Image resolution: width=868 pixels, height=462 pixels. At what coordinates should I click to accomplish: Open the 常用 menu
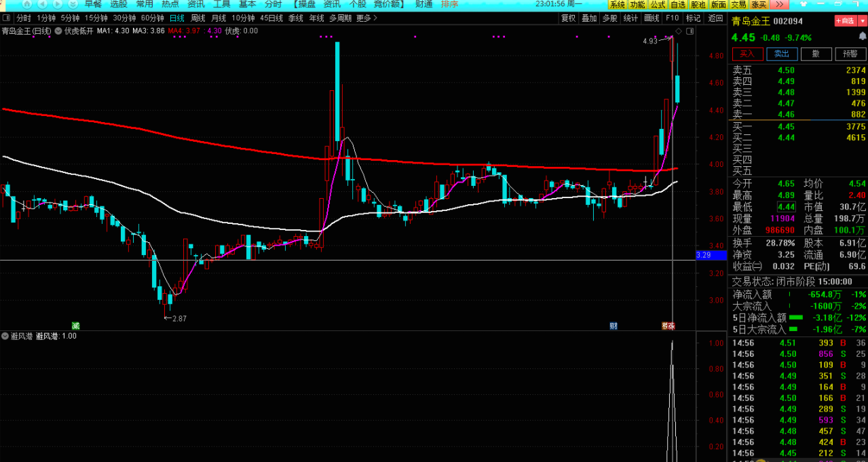point(145,4)
